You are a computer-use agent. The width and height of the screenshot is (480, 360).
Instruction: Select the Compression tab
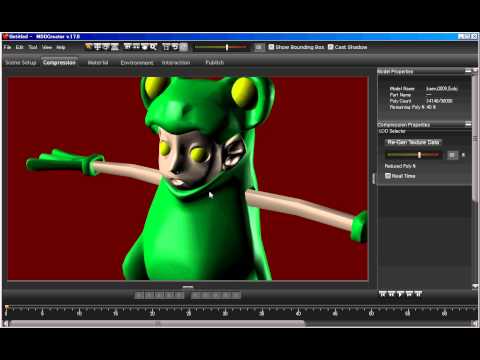click(x=59, y=62)
